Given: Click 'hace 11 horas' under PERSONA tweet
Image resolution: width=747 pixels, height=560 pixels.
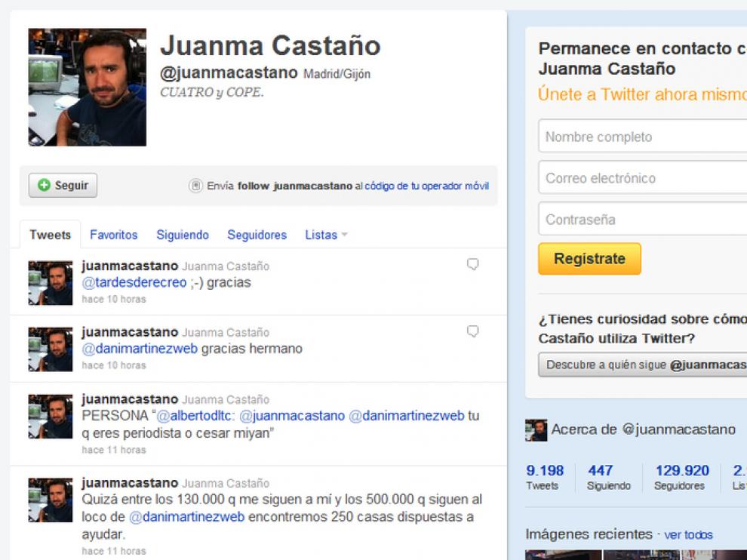Looking at the screenshot, I should pyautogui.click(x=114, y=450).
